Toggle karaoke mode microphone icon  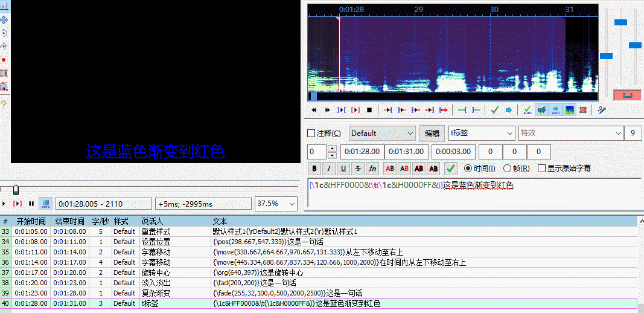(602, 110)
